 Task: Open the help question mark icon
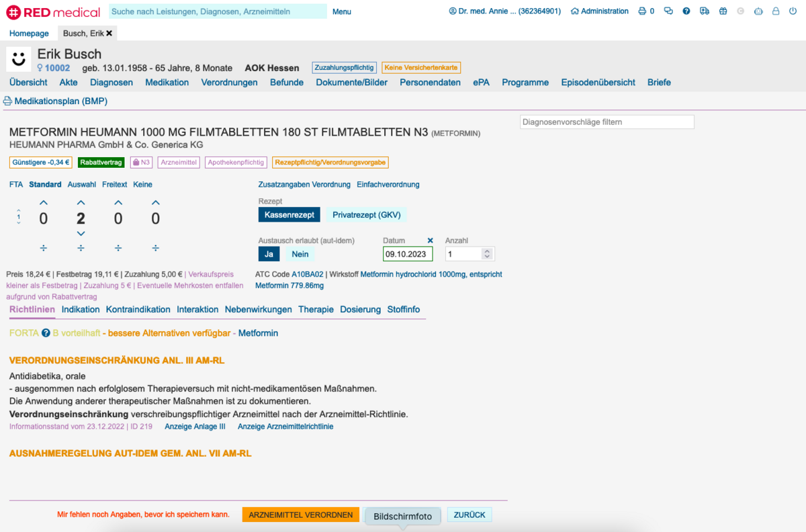tap(686, 11)
